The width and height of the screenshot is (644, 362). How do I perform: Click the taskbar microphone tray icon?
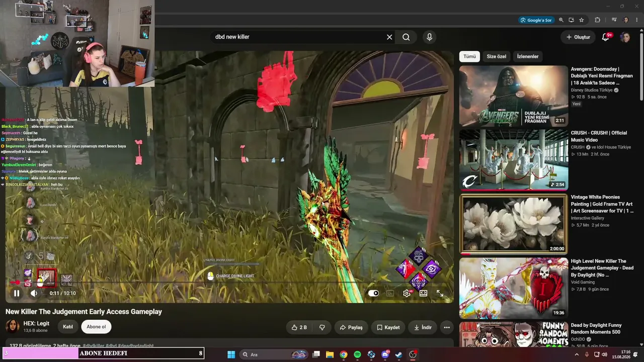pos(587,354)
